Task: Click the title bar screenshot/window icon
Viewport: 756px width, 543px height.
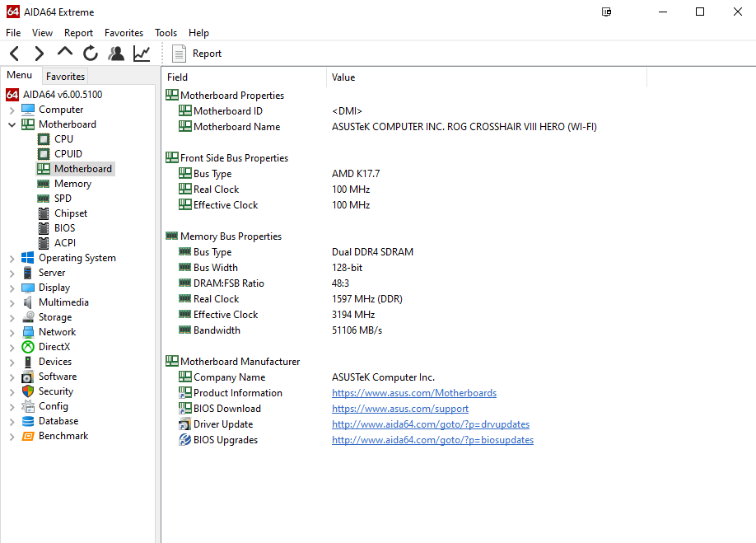Action: 607,12
